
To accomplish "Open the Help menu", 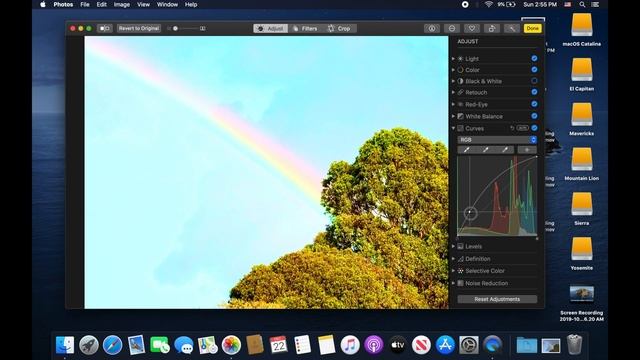I will tap(191, 4).
